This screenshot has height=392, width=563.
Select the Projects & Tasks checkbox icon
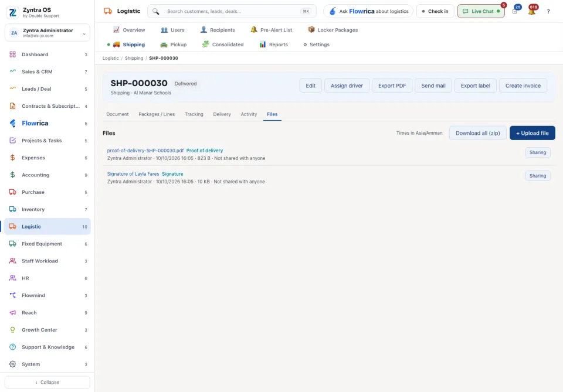point(12,141)
